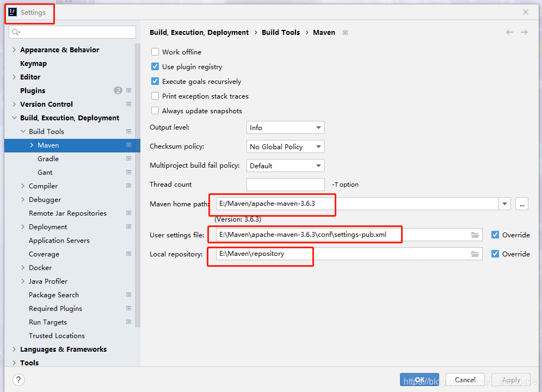Close the Settings dialog with X
Viewport: 542px width, 392px height.
tap(526, 12)
